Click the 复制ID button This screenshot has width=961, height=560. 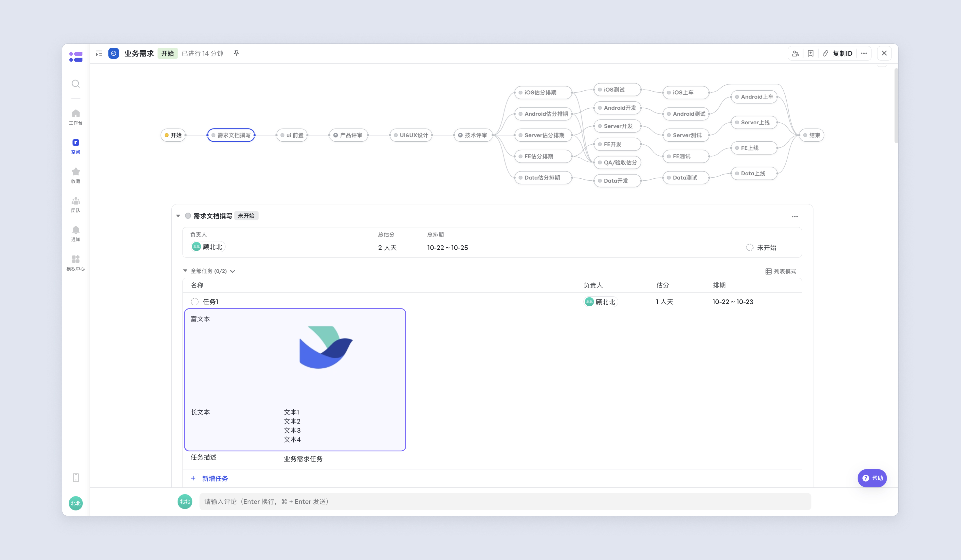point(842,54)
